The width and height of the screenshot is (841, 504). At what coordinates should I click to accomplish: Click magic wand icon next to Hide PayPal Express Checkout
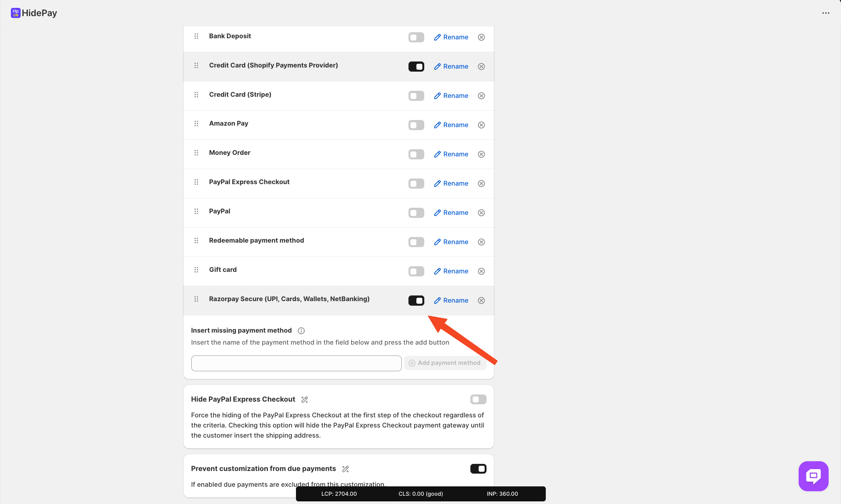(305, 400)
